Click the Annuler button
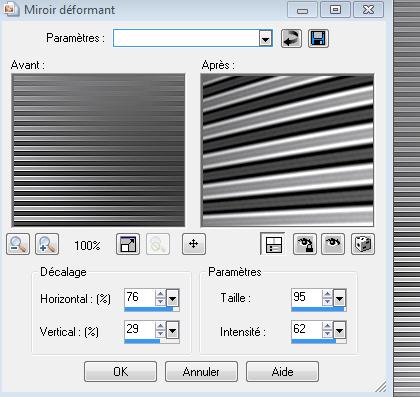 [x=201, y=371]
